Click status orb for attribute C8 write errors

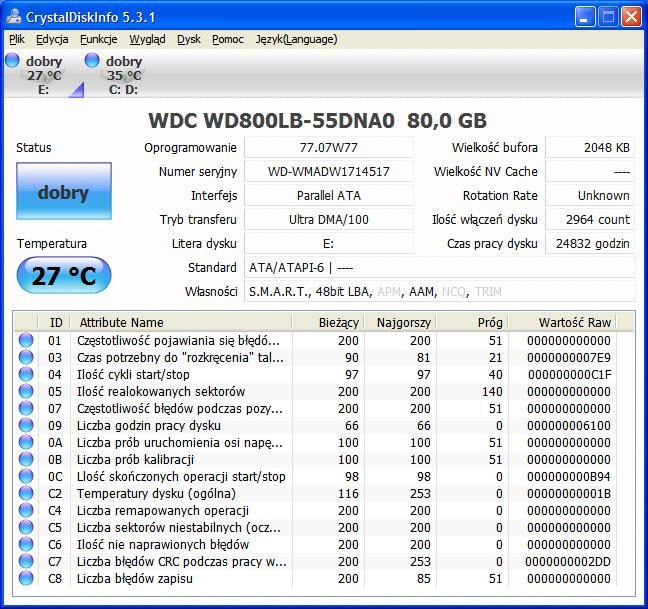point(26,578)
